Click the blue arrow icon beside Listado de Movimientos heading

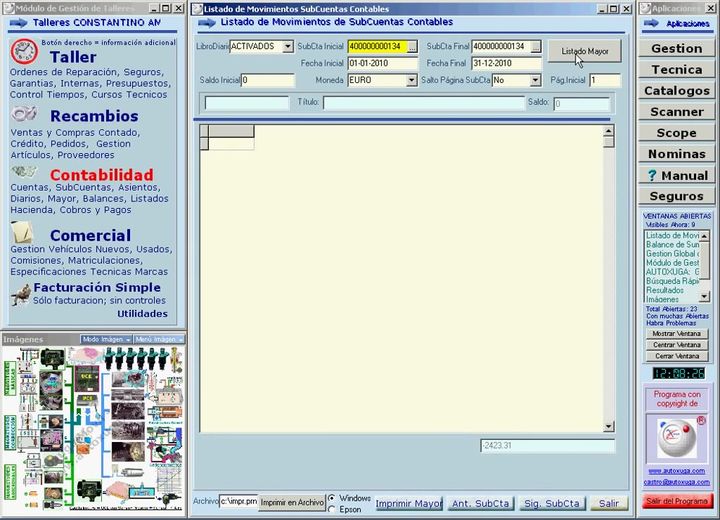tap(207, 23)
